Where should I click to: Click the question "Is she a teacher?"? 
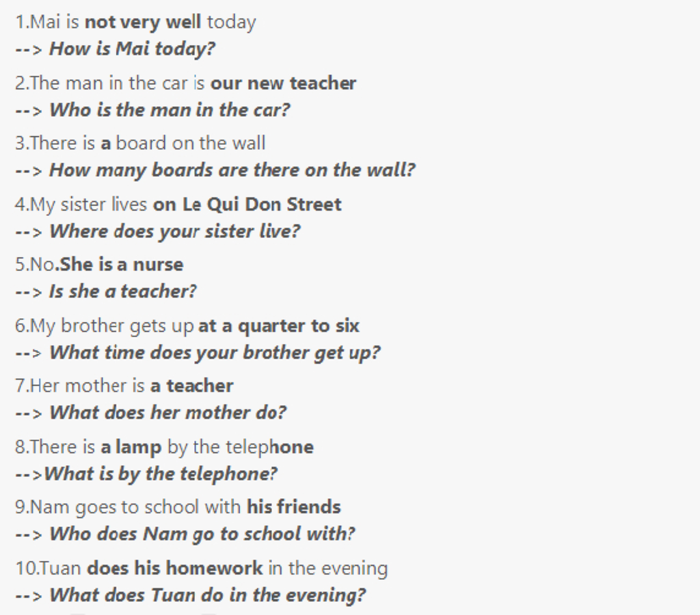pyautogui.click(x=122, y=291)
